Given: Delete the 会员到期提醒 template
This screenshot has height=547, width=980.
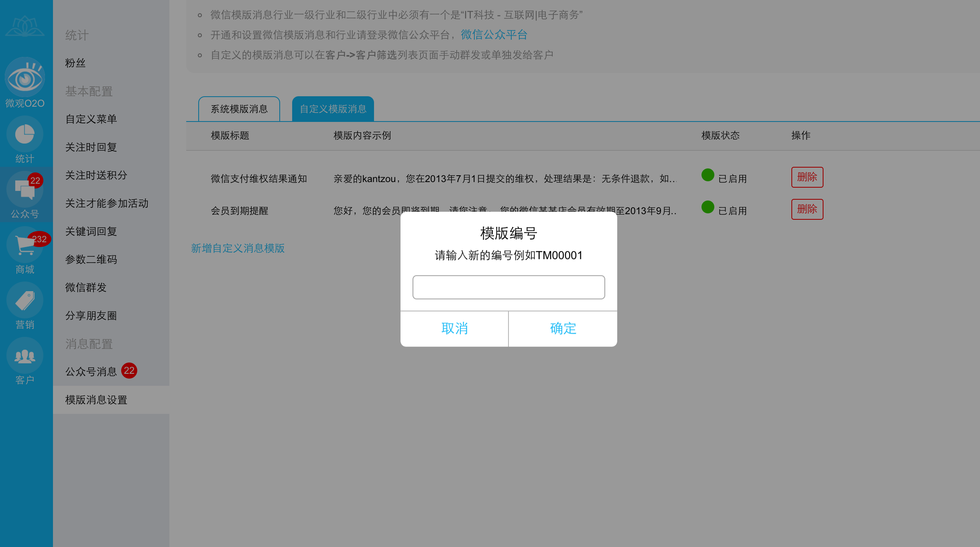Looking at the screenshot, I should (807, 209).
